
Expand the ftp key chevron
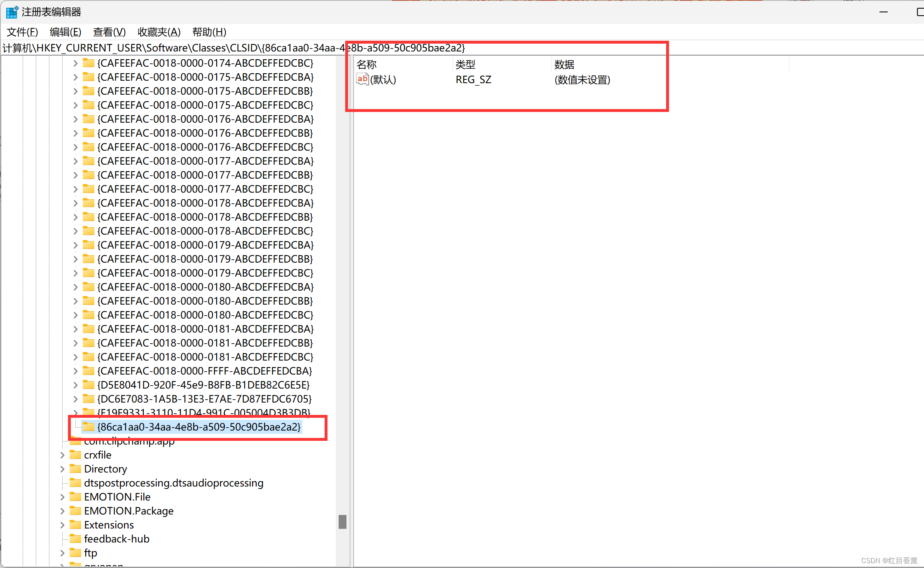point(62,553)
